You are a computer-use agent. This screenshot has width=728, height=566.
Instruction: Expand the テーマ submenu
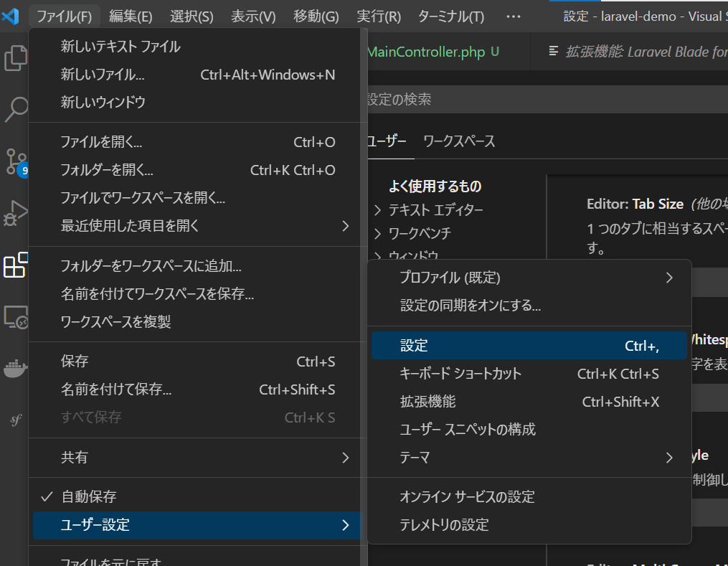pyautogui.click(x=529, y=458)
